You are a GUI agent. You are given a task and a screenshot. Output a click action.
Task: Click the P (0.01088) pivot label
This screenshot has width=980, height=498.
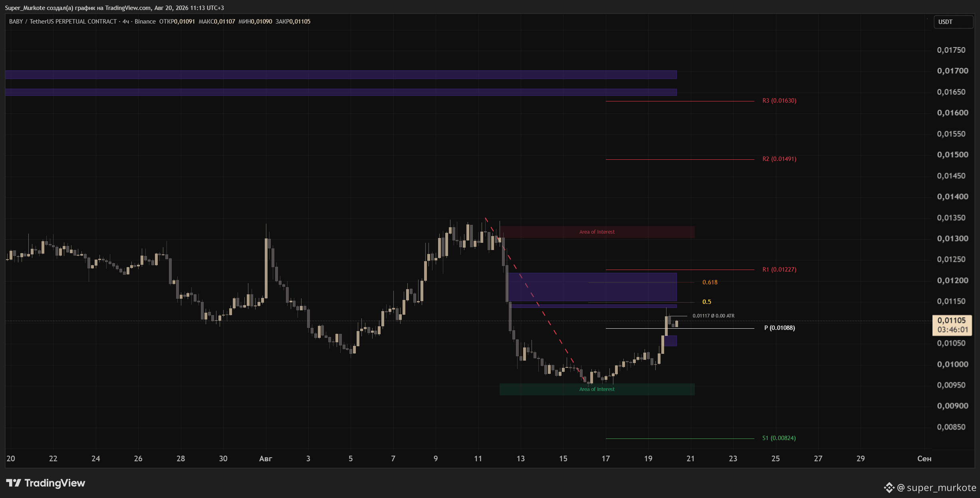780,328
